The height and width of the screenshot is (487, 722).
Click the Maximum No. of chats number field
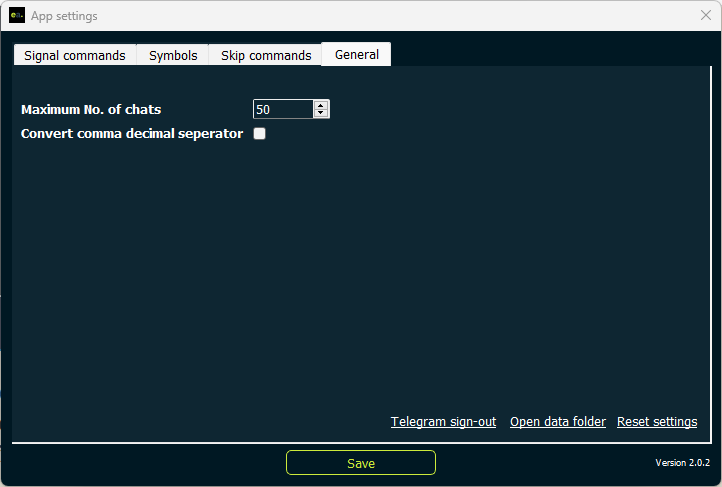click(x=283, y=109)
